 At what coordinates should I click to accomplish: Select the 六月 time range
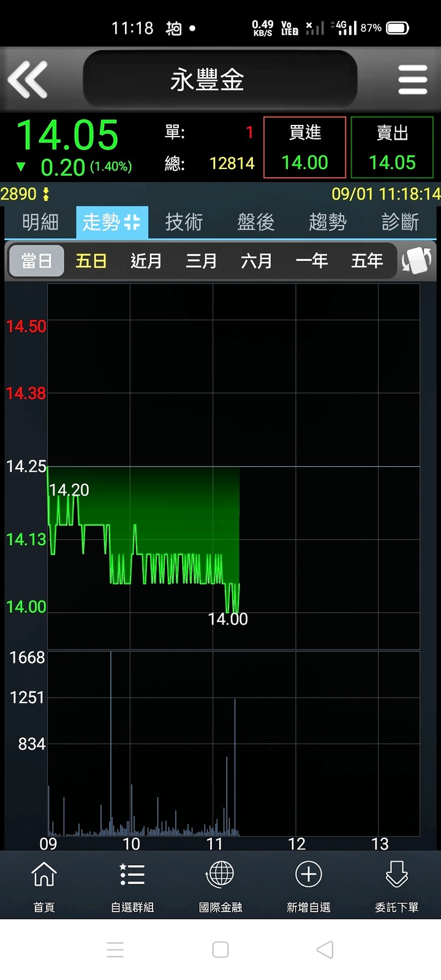(257, 261)
